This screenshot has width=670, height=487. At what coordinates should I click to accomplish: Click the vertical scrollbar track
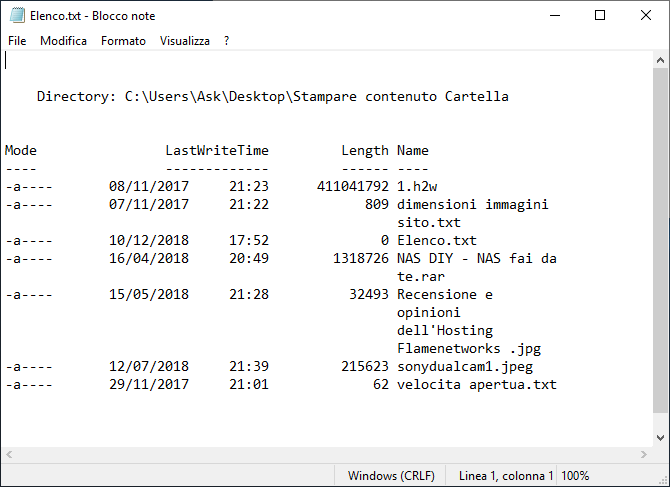(661, 250)
